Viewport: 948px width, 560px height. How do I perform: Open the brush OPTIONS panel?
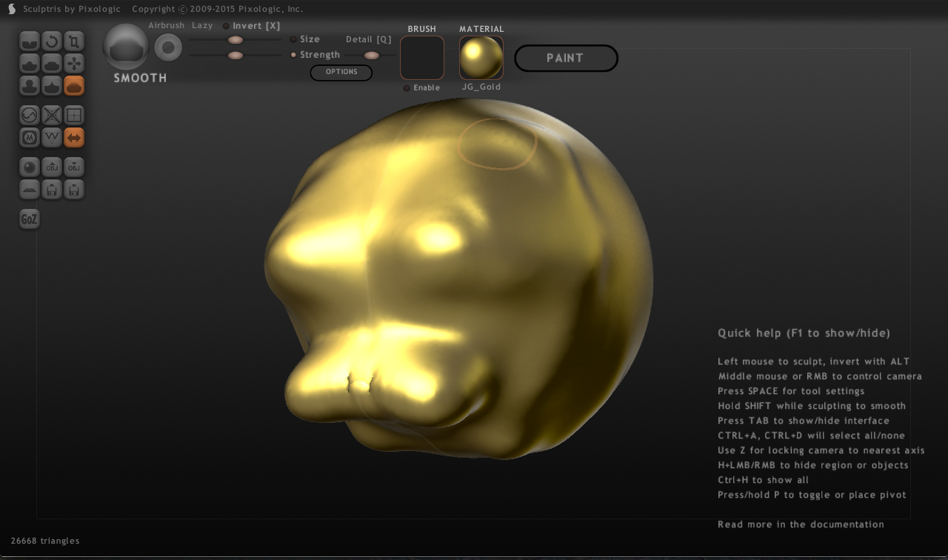tap(341, 72)
